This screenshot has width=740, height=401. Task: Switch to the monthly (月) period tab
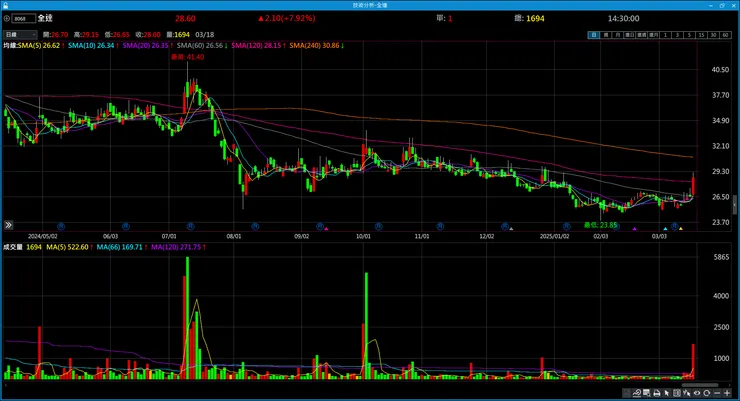(x=618, y=35)
